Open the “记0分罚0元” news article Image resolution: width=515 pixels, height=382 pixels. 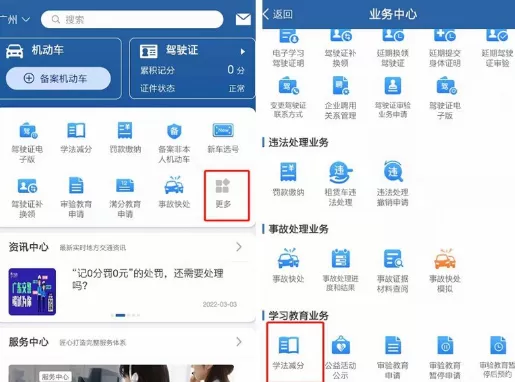click(148, 279)
